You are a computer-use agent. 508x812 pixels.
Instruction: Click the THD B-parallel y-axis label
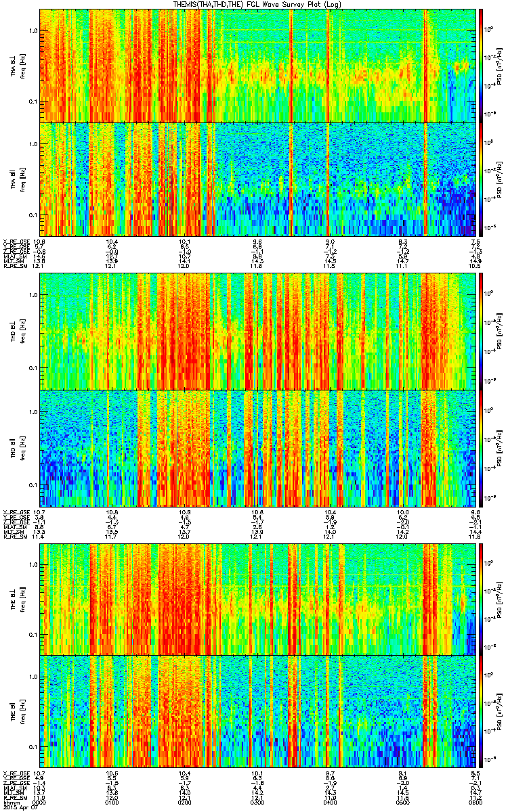point(17,448)
